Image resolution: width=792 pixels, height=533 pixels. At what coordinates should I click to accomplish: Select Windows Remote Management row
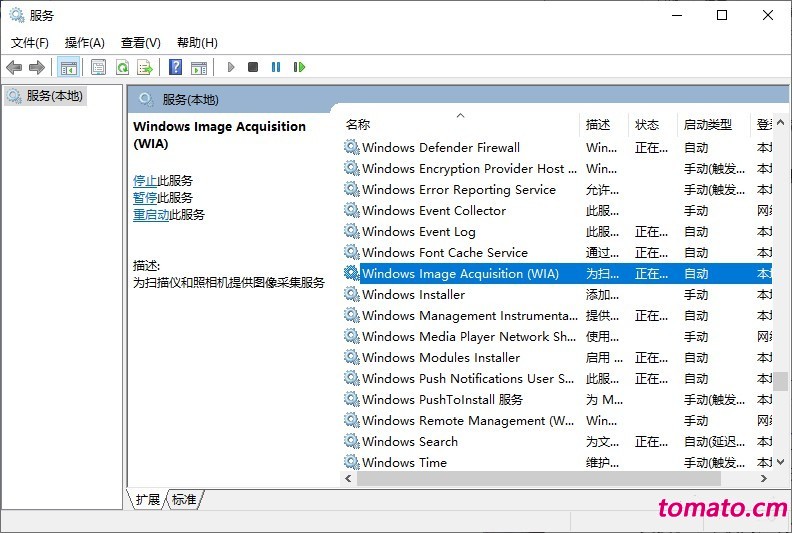[557, 420]
